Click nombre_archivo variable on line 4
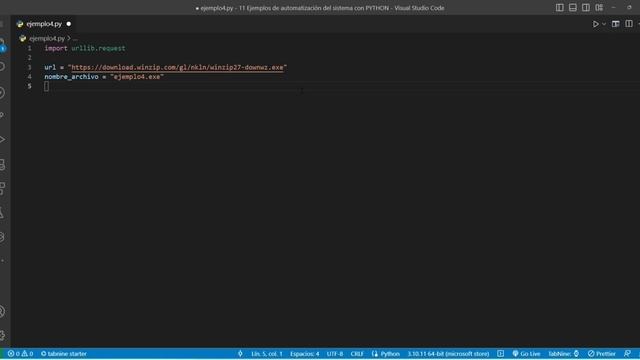640x360 pixels. [x=71, y=77]
